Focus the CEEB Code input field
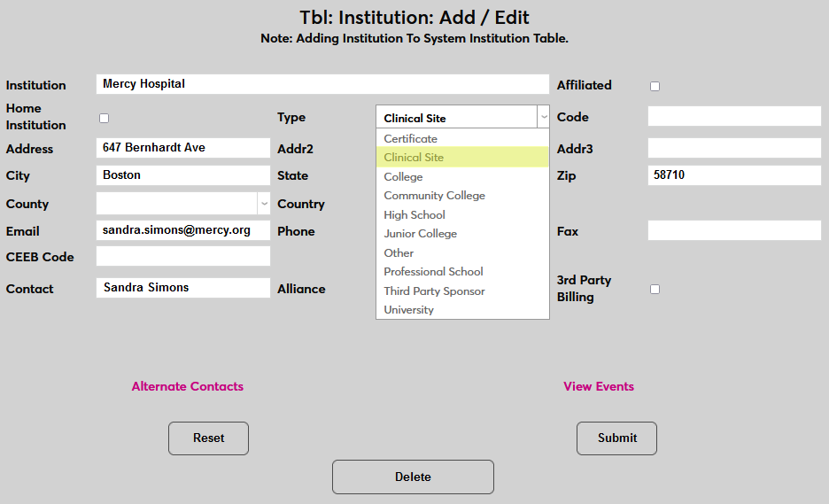 click(x=183, y=256)
